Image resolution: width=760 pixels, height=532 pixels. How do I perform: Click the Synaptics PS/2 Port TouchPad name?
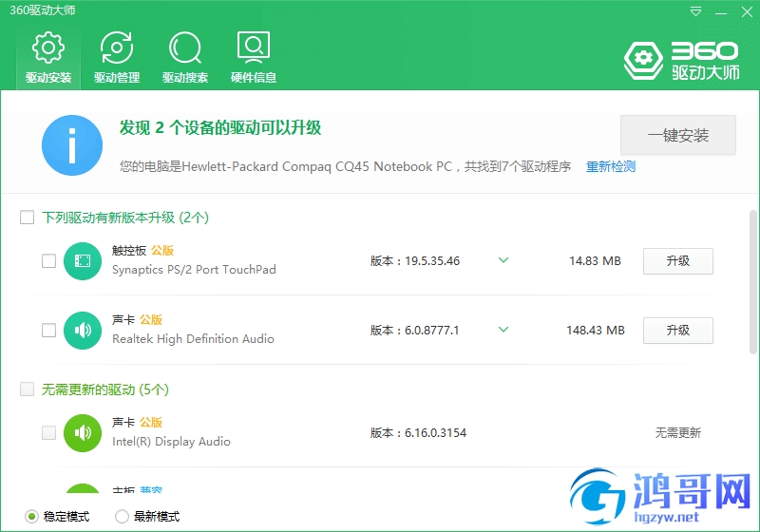click(x=194, y=270)
